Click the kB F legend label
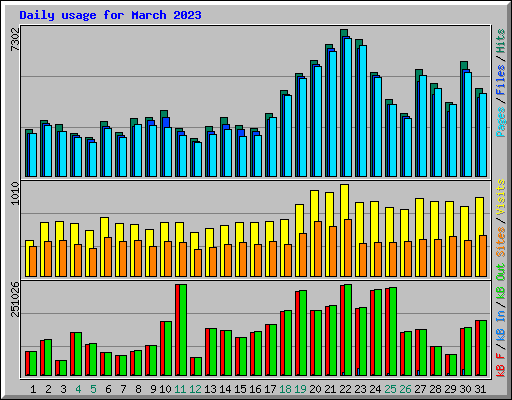 [x=501, y=364]
